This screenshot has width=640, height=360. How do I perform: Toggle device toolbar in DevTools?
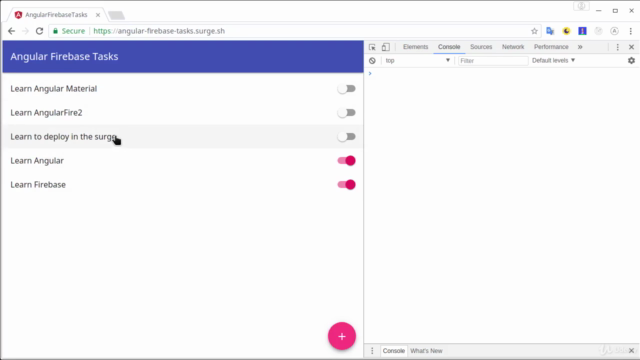click(386, 47)
